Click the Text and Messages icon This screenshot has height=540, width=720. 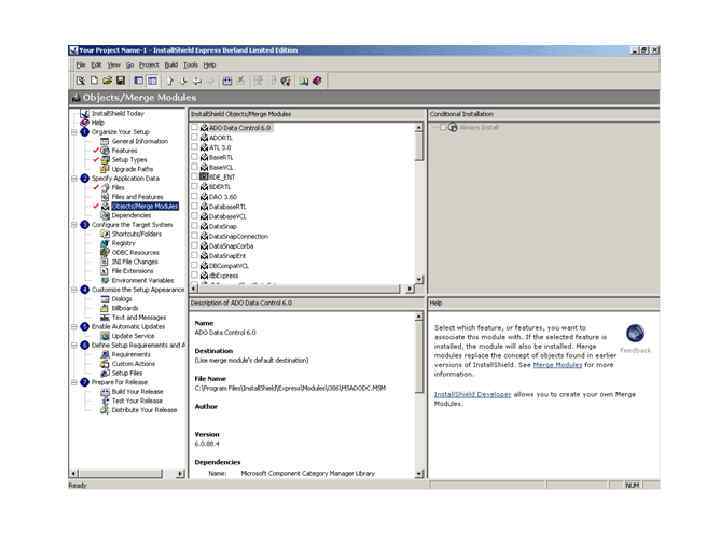pyautogui.click(x=105, y=317)
